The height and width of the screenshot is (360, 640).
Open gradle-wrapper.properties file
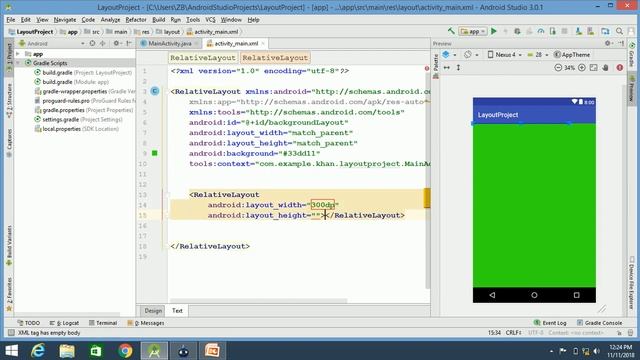coord(85,91)
